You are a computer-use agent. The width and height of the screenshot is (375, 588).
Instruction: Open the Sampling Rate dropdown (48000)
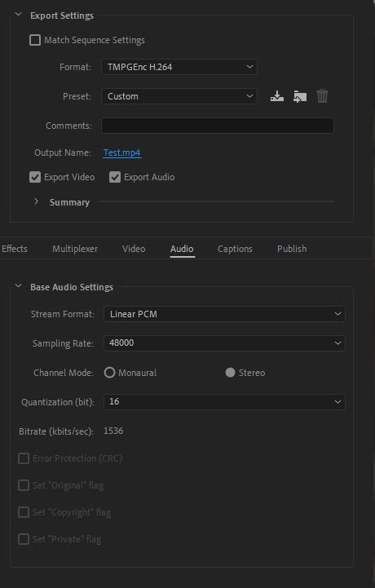point(224,343)
